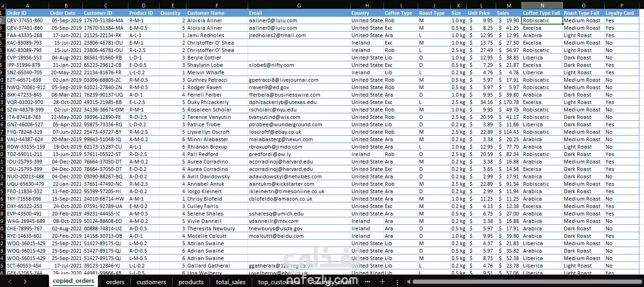The image size is (644, 287).
Task: Switch to the copied_orders sheet tab
Action: pyautogui.click(x=73, y=281)
